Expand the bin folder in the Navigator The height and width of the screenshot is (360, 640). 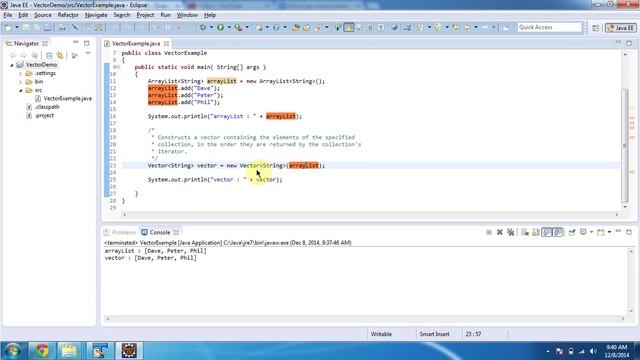point(20,82)
